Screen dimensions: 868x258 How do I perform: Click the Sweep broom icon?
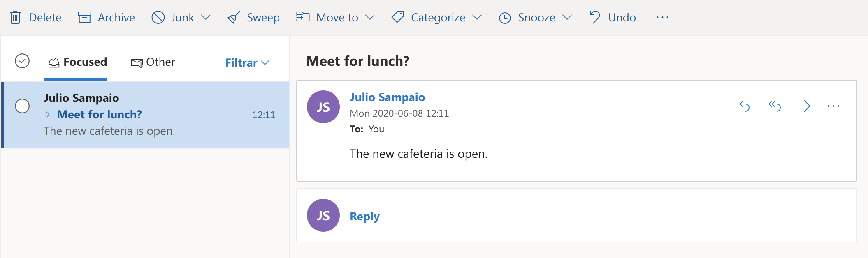(234, 17)
